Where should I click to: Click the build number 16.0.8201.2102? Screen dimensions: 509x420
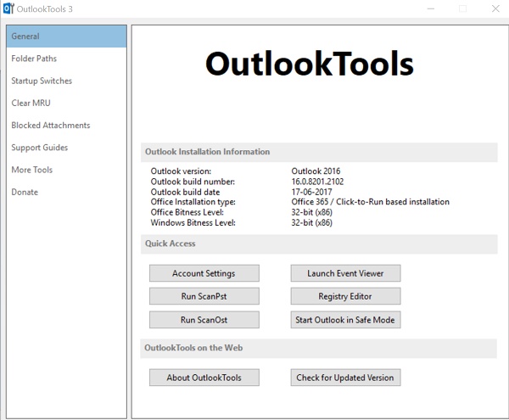point(317,182)
